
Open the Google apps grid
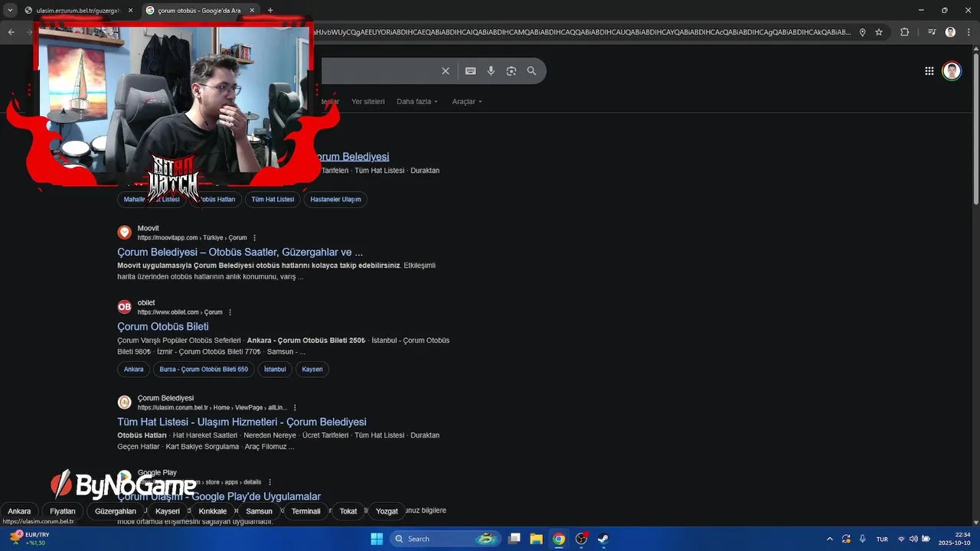929,71
